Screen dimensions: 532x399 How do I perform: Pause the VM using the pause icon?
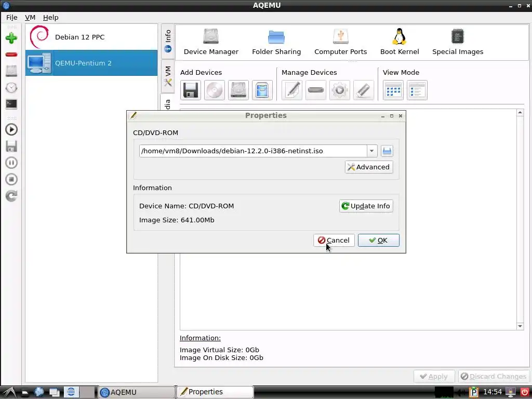11,163
